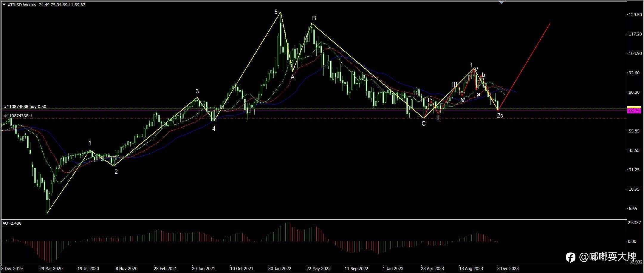The image size is (644, 273).
Task: Click the chart title dropdown triangle
Action: coord(4,4)
